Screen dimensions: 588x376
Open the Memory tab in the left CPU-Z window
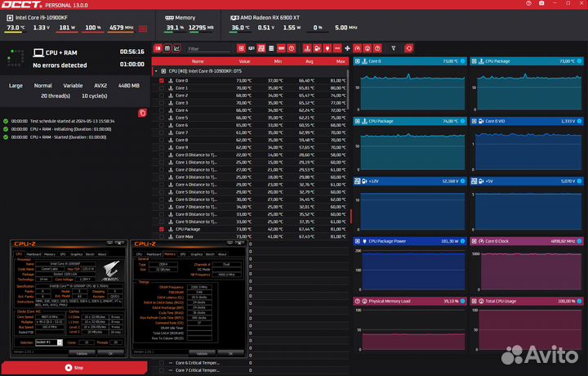(50, 254)
